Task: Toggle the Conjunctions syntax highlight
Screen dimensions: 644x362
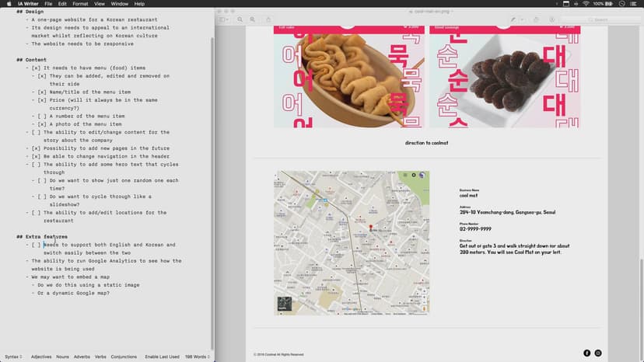Action: tap(124, 357)
